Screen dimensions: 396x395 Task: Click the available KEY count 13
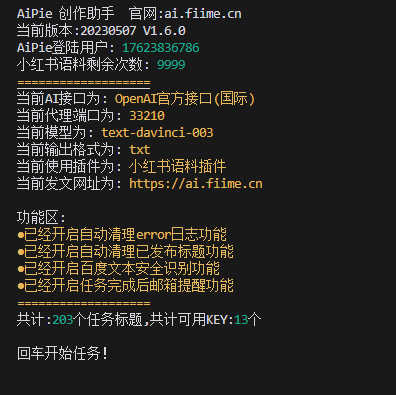click(x=241, y=320)
